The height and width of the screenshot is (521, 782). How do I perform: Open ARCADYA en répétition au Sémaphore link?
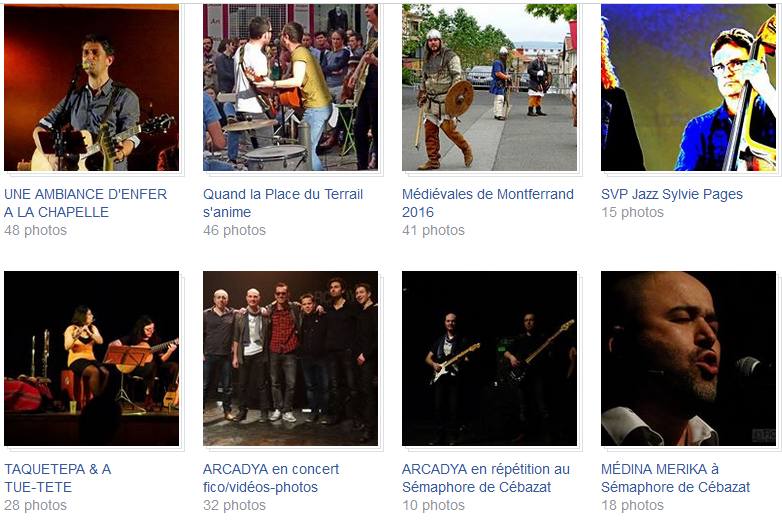tap(486, 478)
